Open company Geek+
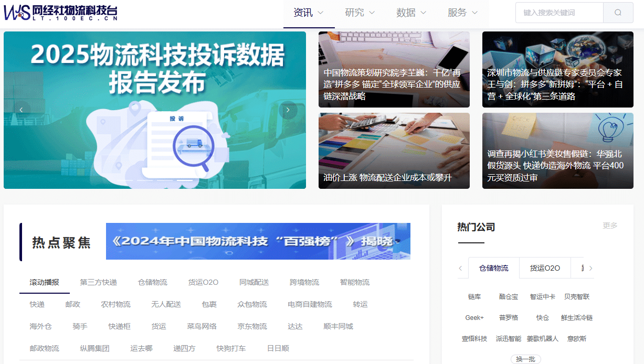 point(474,318)
